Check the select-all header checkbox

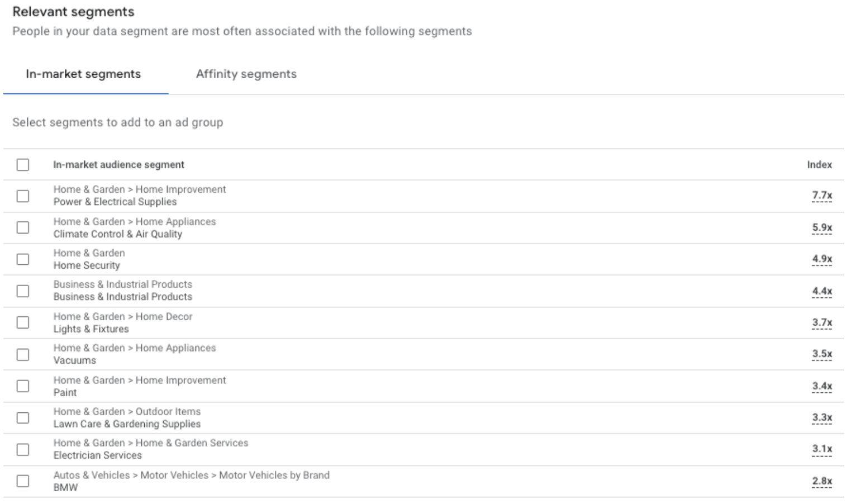pyautogui.click(x=23, y=165)
